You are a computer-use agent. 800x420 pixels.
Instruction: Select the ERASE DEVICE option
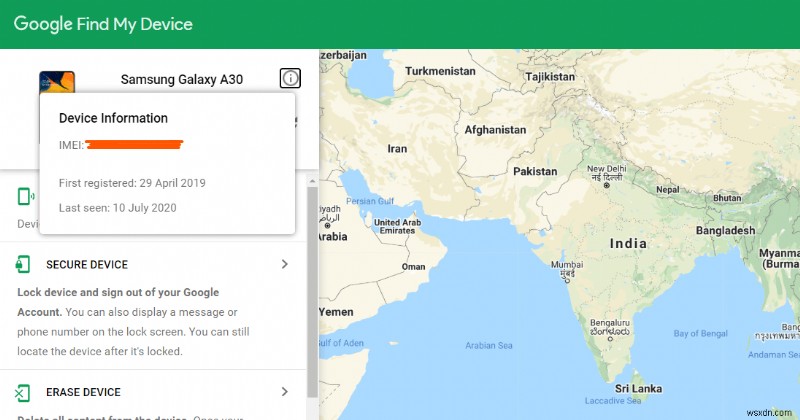coord(83,392)
